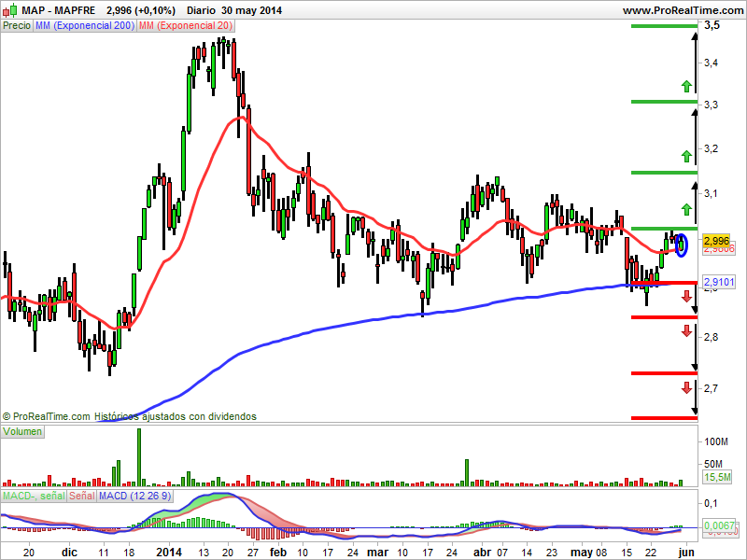Open the Diario timeframe label

coord(201,10)
